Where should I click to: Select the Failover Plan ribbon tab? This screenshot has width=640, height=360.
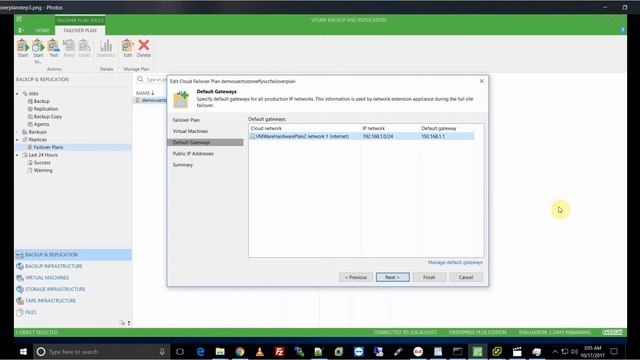pyautogui.click(x=80, y=30)
